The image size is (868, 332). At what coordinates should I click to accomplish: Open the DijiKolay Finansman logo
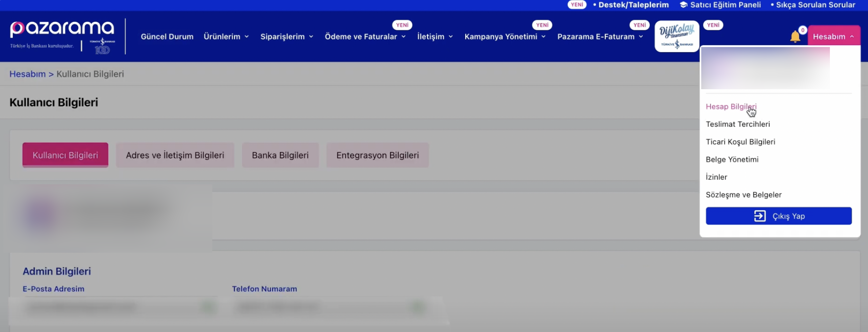[676, 36]
